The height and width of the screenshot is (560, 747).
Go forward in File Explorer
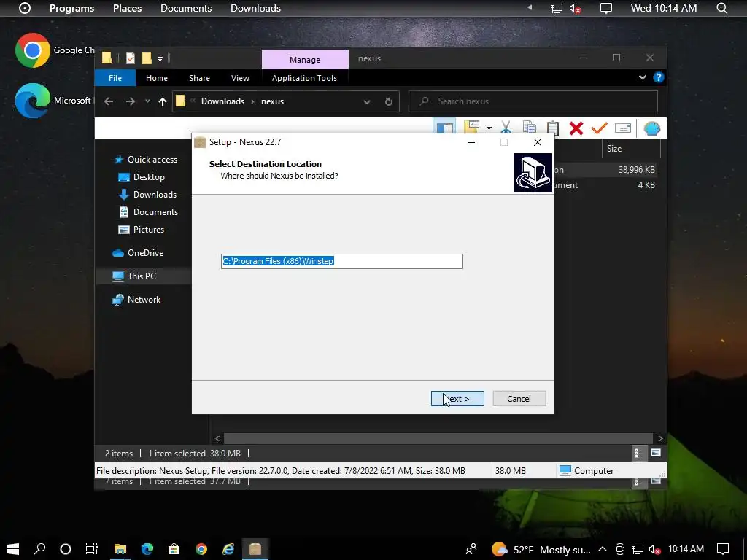pyautogui.click(x=130, y=101)
